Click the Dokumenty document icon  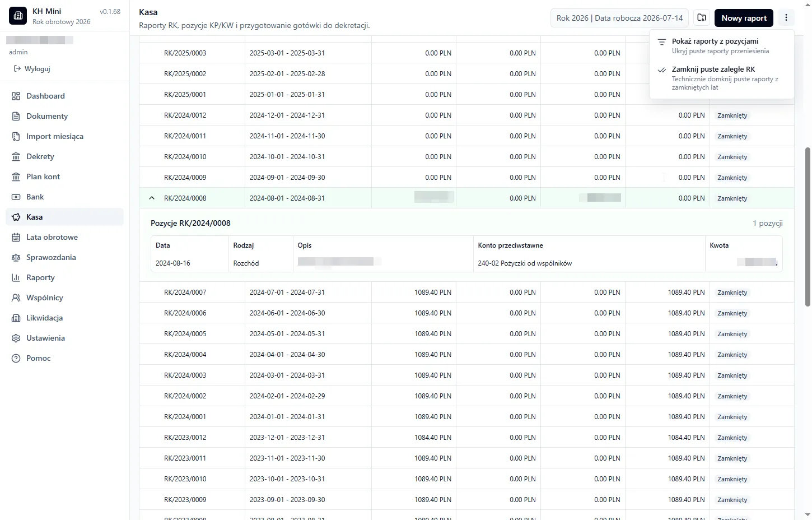pyautogui.click(x=16, y=116)
